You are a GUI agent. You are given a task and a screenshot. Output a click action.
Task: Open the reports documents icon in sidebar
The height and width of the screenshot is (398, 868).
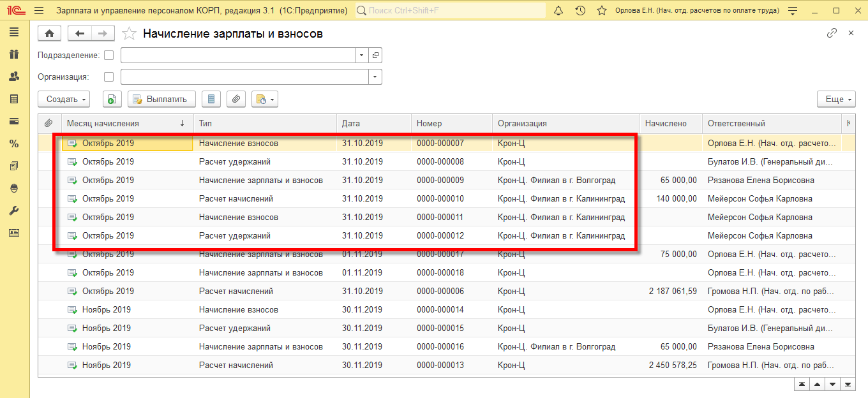(14, 166)
